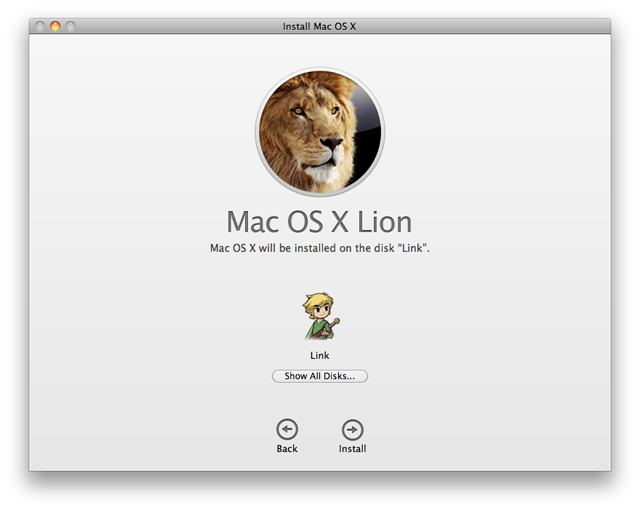Select the Link disk icon
640x511 pixels.
[x=321, y=316]
